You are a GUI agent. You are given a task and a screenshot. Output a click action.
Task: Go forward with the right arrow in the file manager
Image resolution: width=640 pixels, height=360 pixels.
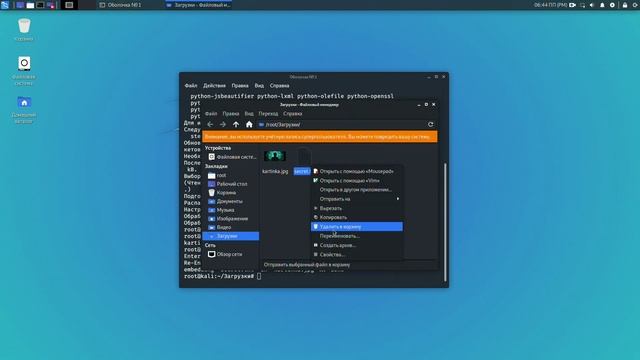pyautogui.click(x=223, y=124)
